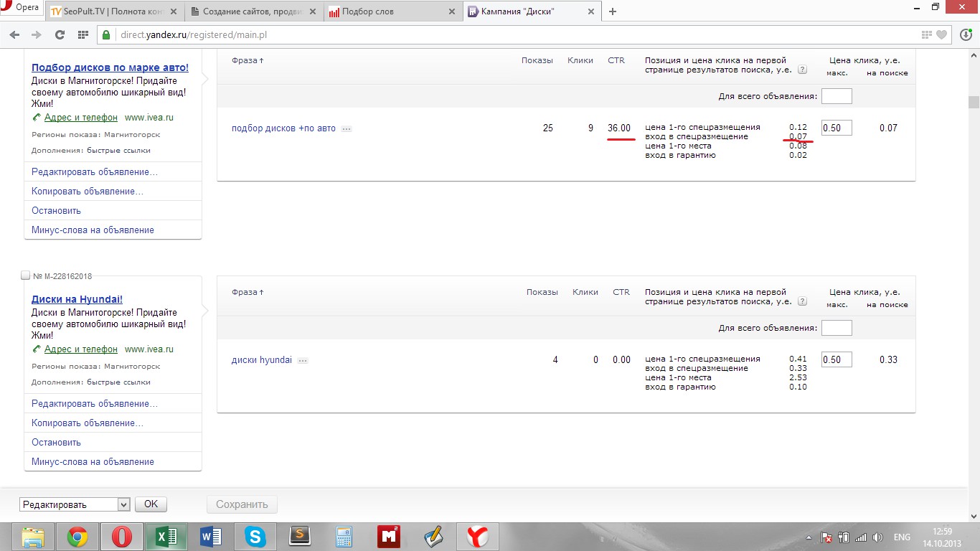Click the Opera icon in the taskbar
Screen dimensions: 980x551
coord(121,537)
